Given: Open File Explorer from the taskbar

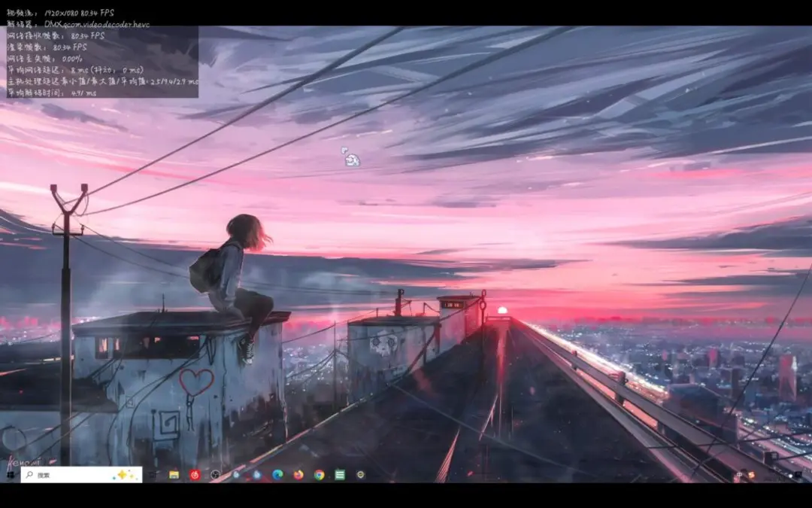Looking at the screenshot, I should tap(174, 474).
